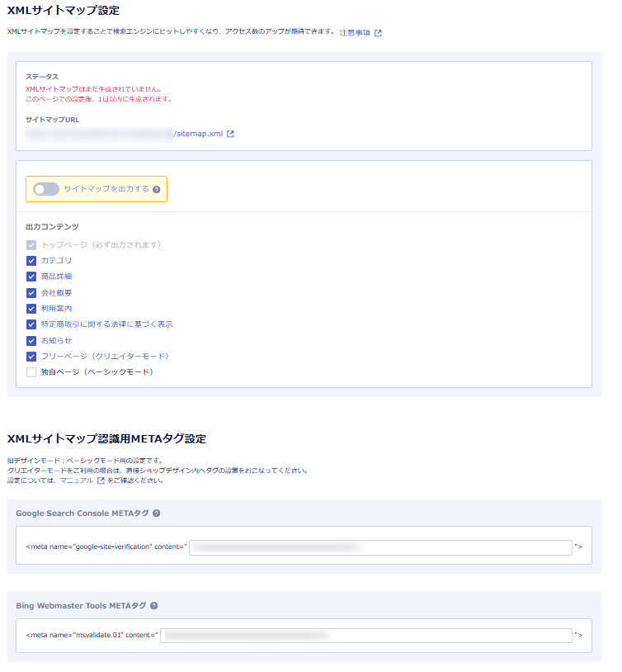This screenshot has width=622, height=672.
Task: Open the マニュアル link
Action: click(77, 480)
